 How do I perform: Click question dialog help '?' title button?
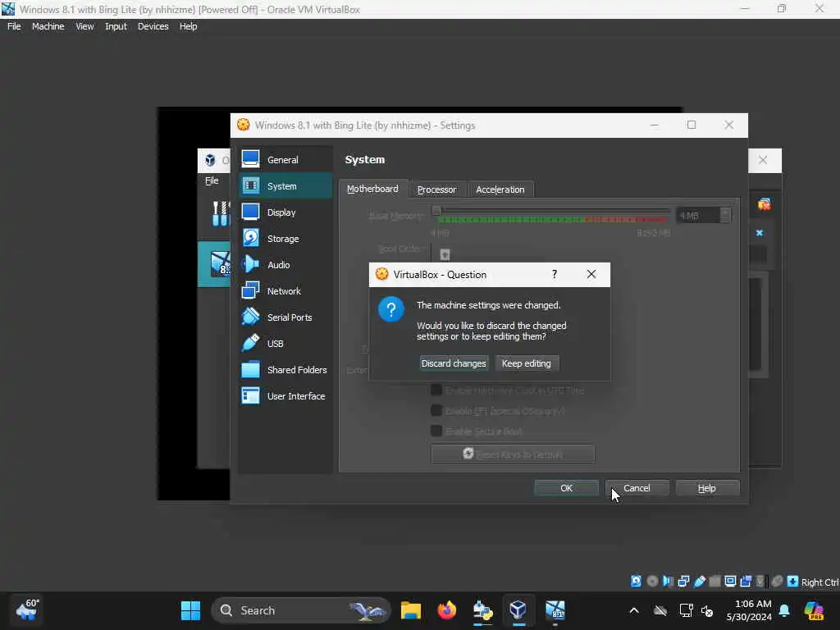(x=555, y=274)
